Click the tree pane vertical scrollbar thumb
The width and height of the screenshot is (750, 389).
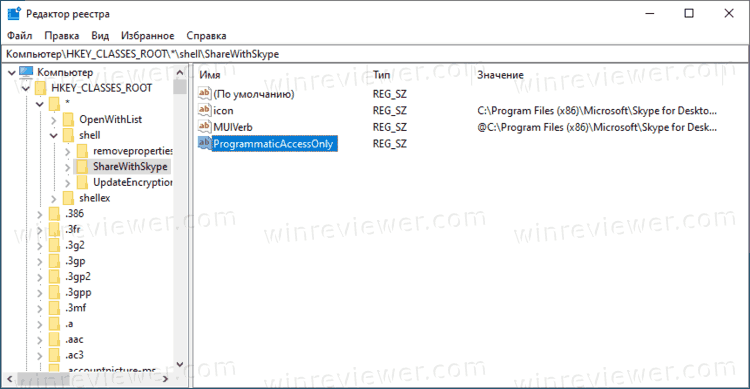click(x=180, y=87)
